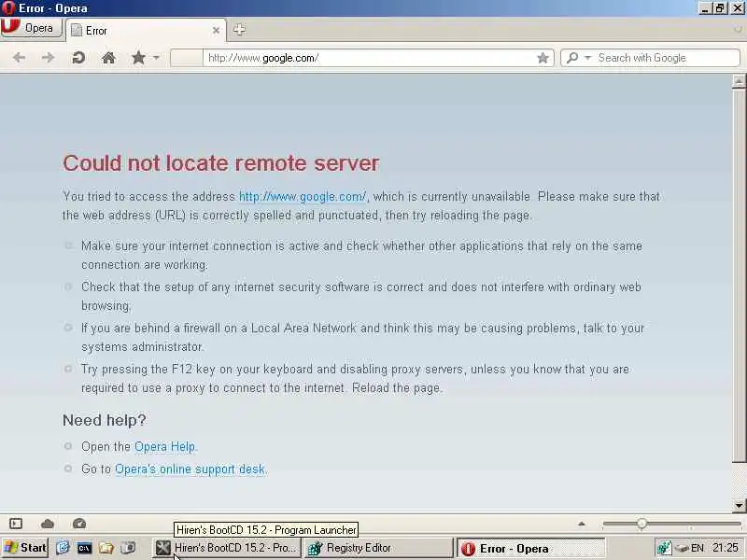The width and height of the screenshot is (747, 560).
Task: Reload the current page
Action: click(x=78, y=58)
